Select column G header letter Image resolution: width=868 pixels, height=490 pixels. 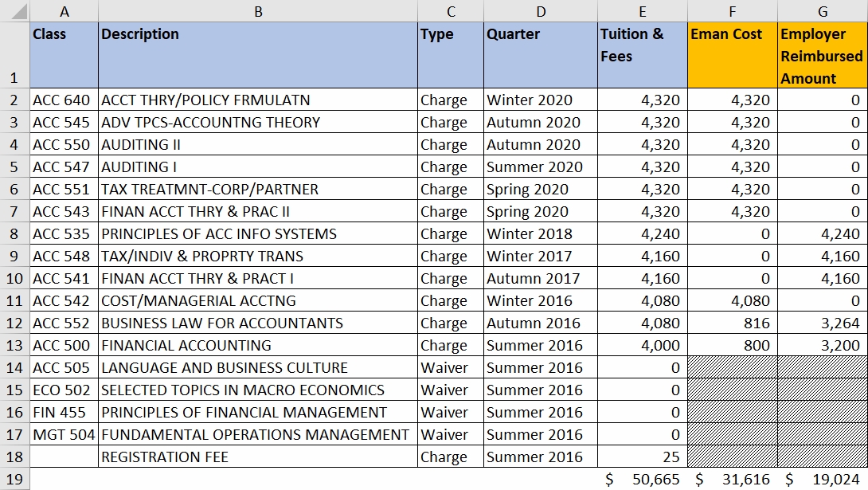coord(822,11)
